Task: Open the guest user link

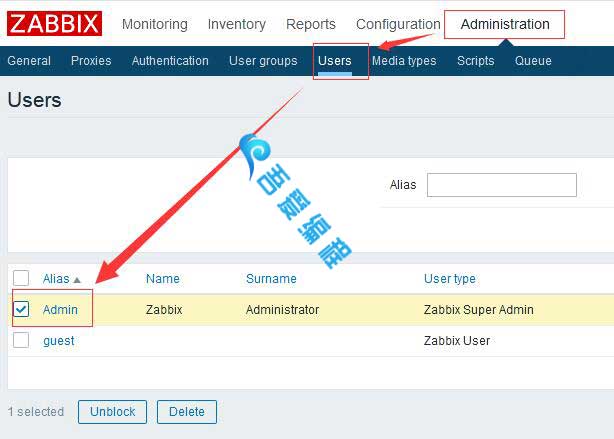Action: [59, 341]
